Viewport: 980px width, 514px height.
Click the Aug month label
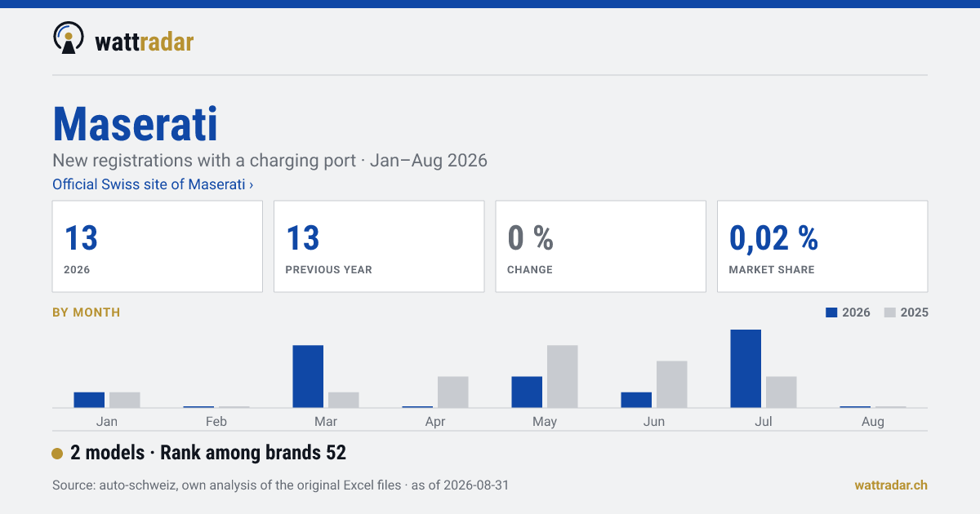pyautogui.click(x=873, y=422)
